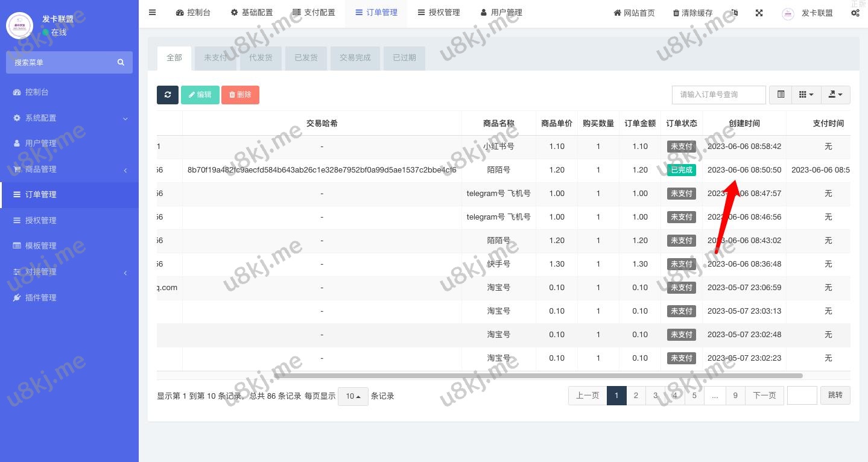Enter fullscreen with the expand icon

pyautogui.click(x=759, y=13)
